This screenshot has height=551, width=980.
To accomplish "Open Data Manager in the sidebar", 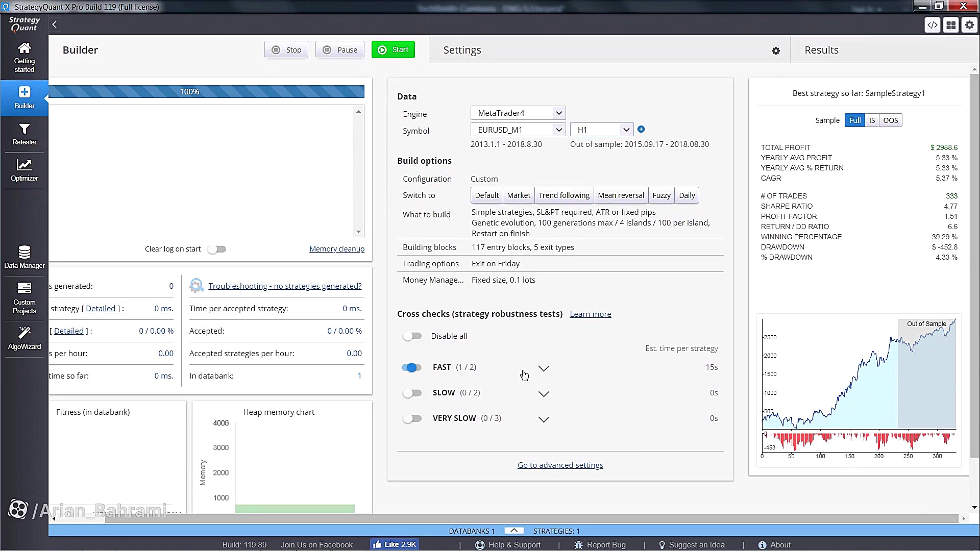I will tap(24, 257).
